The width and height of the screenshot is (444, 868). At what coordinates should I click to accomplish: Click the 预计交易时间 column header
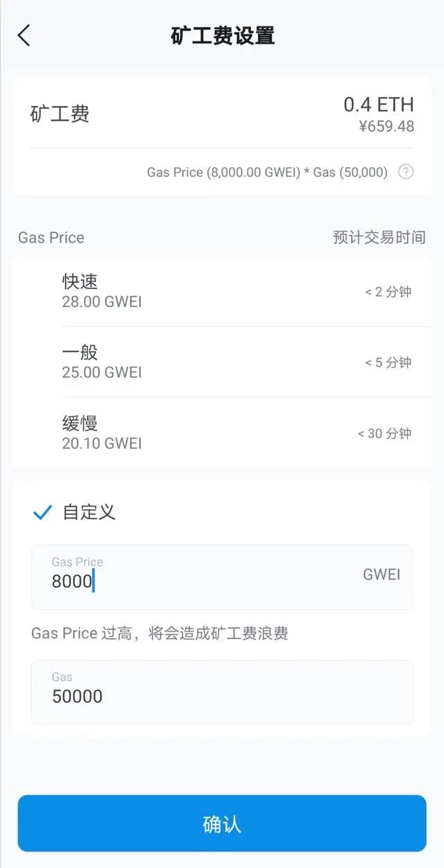coord(377,238)
